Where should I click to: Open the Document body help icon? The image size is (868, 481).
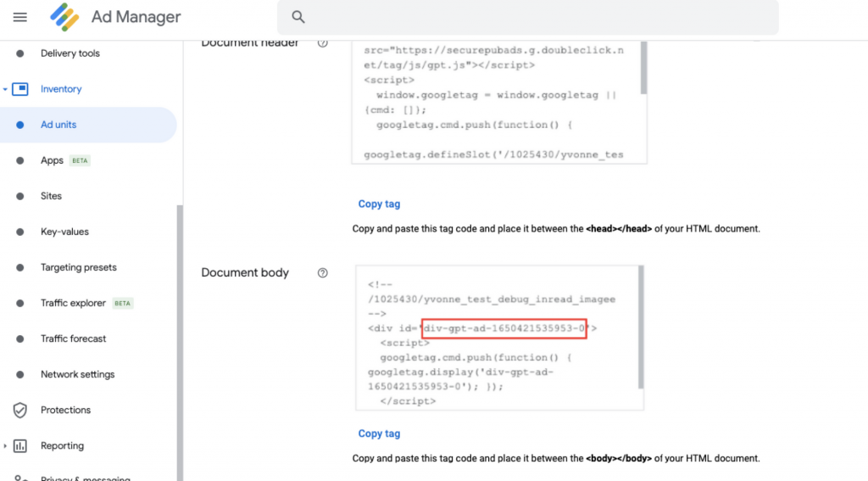323,272
